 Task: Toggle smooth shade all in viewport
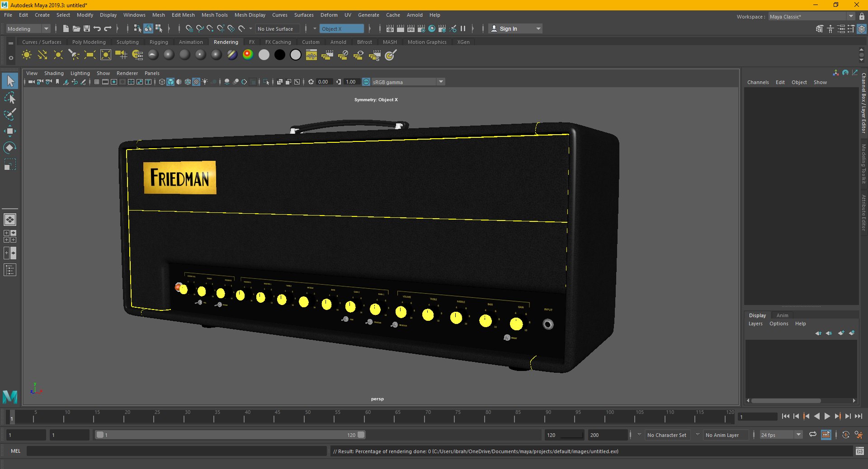coord(170,82)
